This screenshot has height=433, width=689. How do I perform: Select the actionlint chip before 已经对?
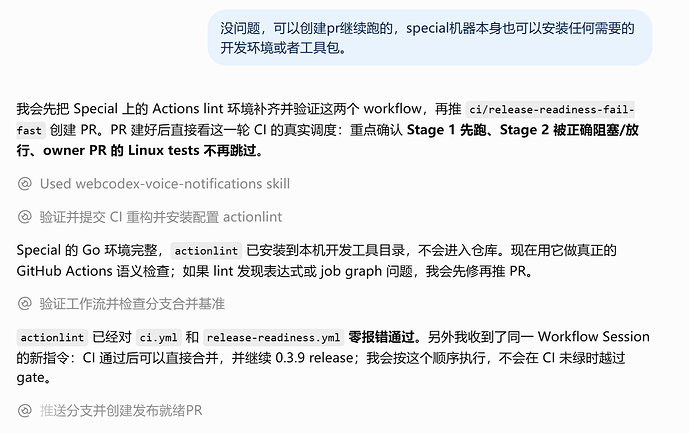(x=52, y=338)
